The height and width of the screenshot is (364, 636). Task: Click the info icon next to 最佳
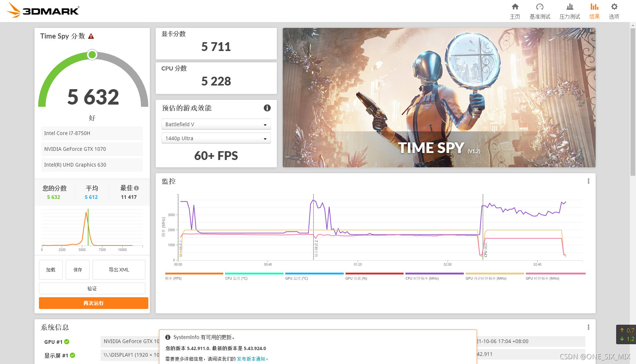click(137, 188)
